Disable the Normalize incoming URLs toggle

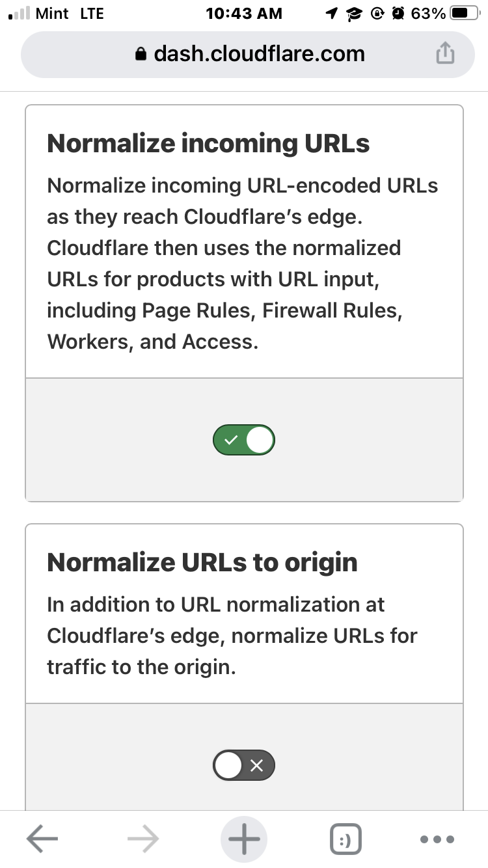click(244, 441)
